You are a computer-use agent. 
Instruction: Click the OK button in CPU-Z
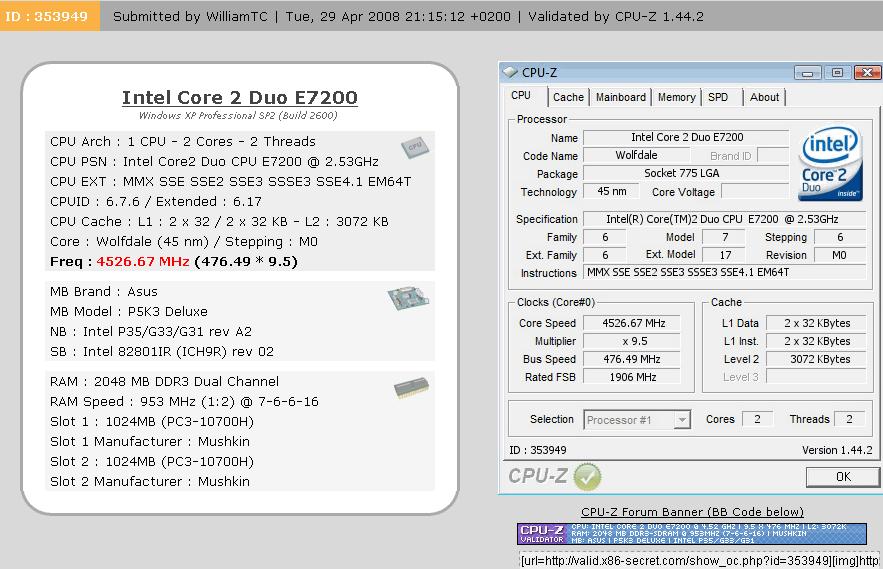[x=842, y=477]
